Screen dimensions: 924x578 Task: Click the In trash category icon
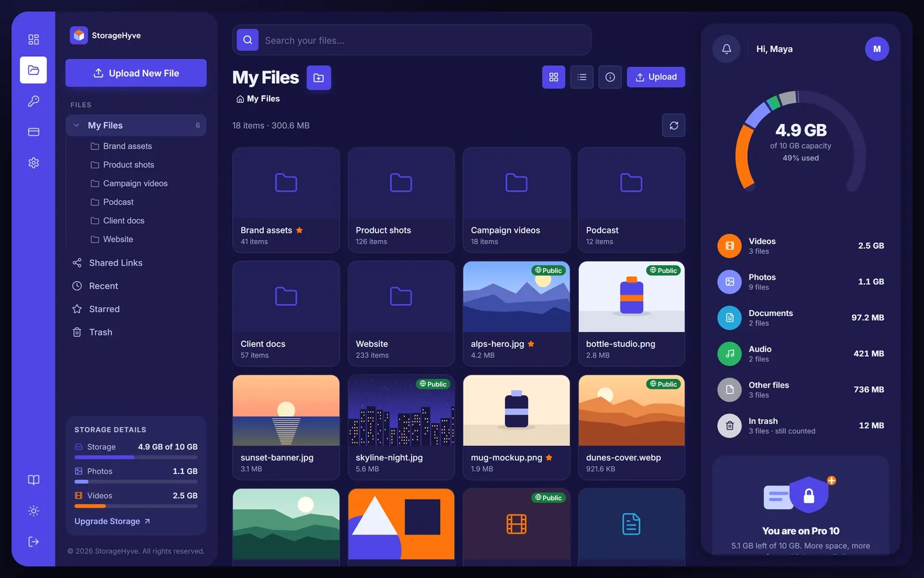729,425
